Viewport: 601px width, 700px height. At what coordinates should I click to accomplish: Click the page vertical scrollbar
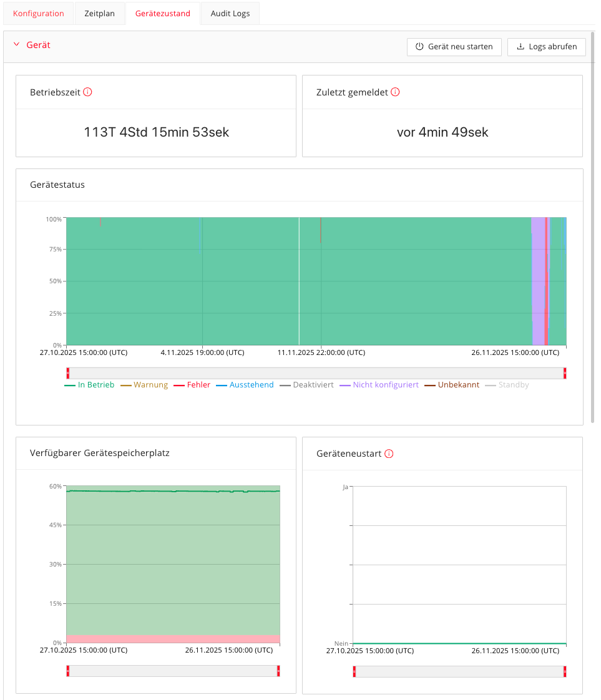tap(592, 227)
